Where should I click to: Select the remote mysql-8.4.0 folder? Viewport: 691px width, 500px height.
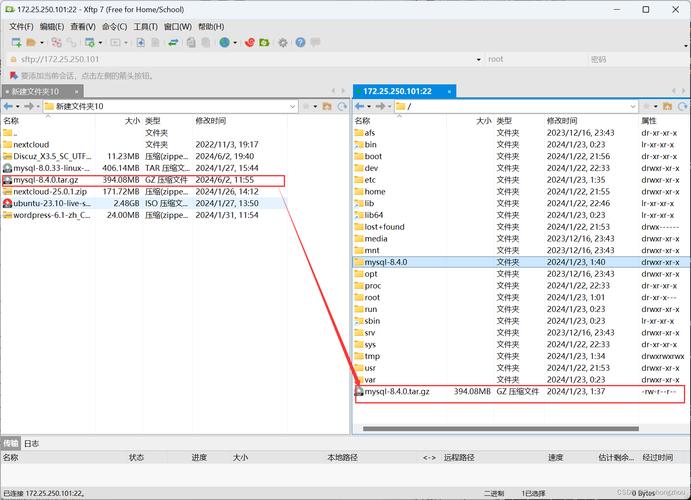[x=521, y=262]
